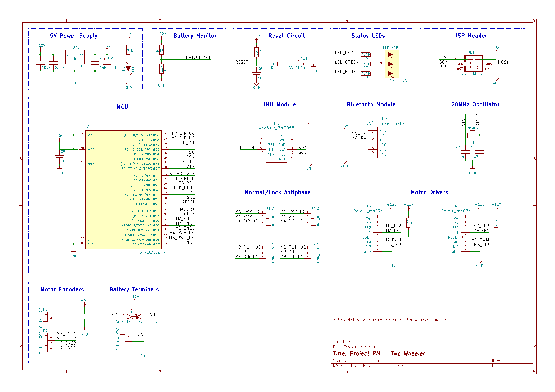Click the LED diode D1 symbol

tap(128, 69)
